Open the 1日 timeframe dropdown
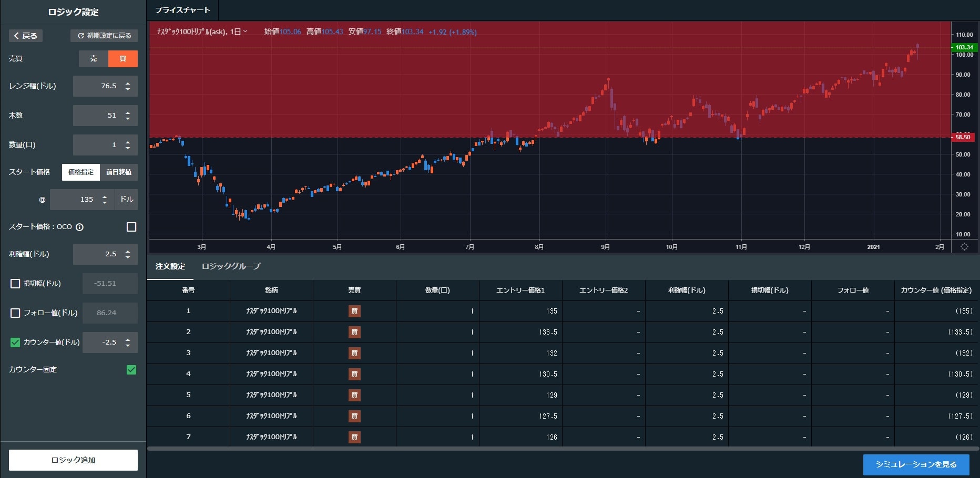The width and height of the screenshot is (980, 478). point(239,32)
